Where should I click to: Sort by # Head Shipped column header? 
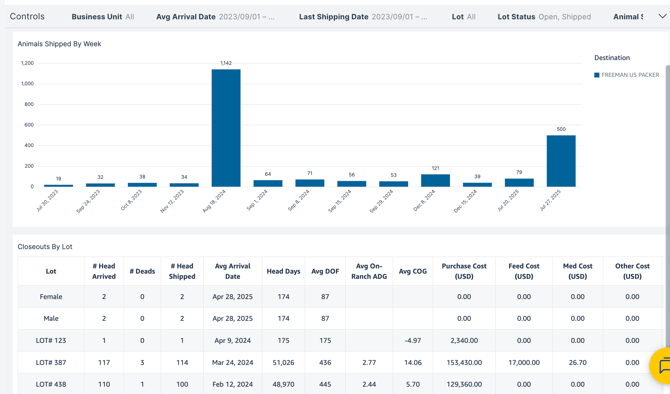(182, 271)
